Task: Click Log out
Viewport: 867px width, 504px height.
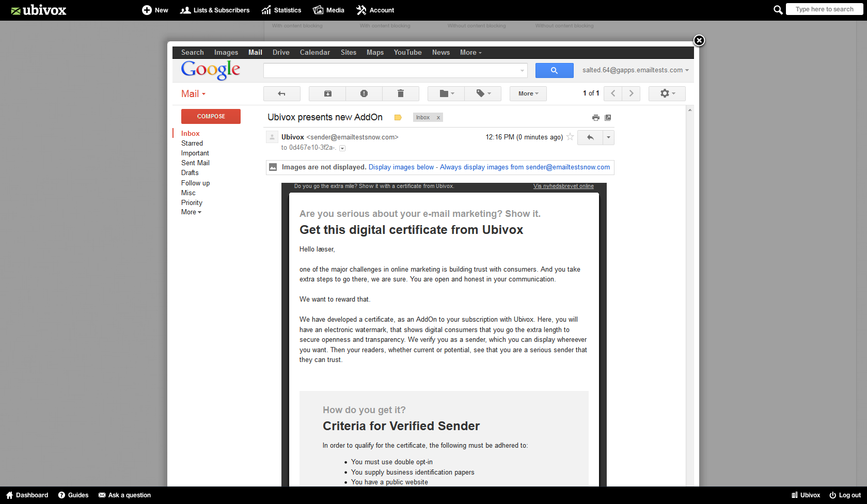Action: coord(845,495)
